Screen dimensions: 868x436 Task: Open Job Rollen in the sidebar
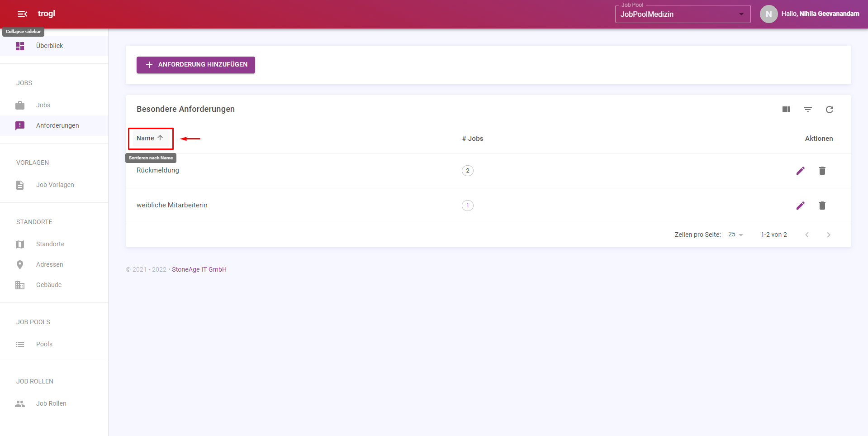click(54, 404)
